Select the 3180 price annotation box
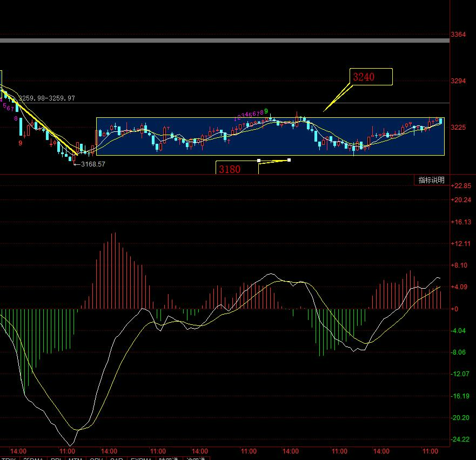Screen dimensions: 476x460 tap(236, 168)
